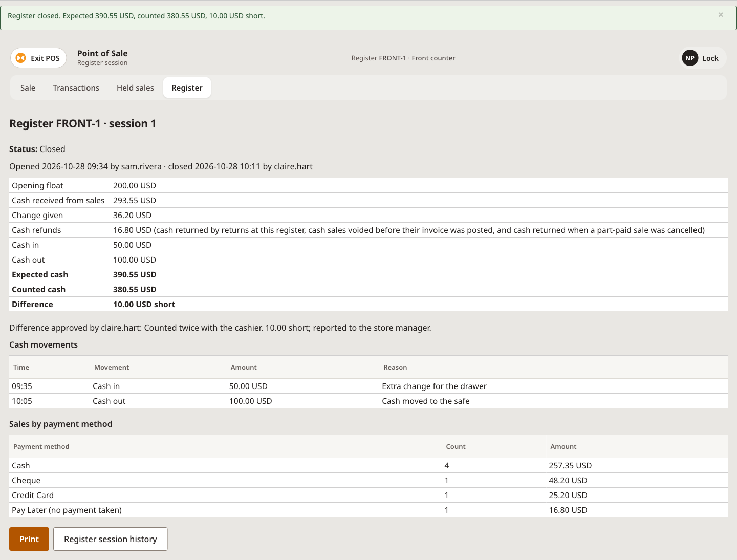Select the Expected cash value 390.55 USD
The image size is (737, 560).
pyautogui.click(x=135, y=274)
